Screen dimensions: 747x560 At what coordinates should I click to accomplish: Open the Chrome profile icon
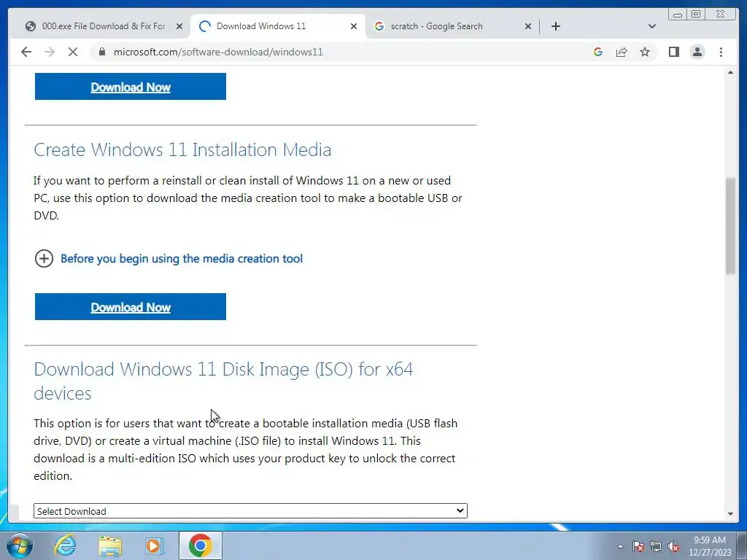coord(697,52)
